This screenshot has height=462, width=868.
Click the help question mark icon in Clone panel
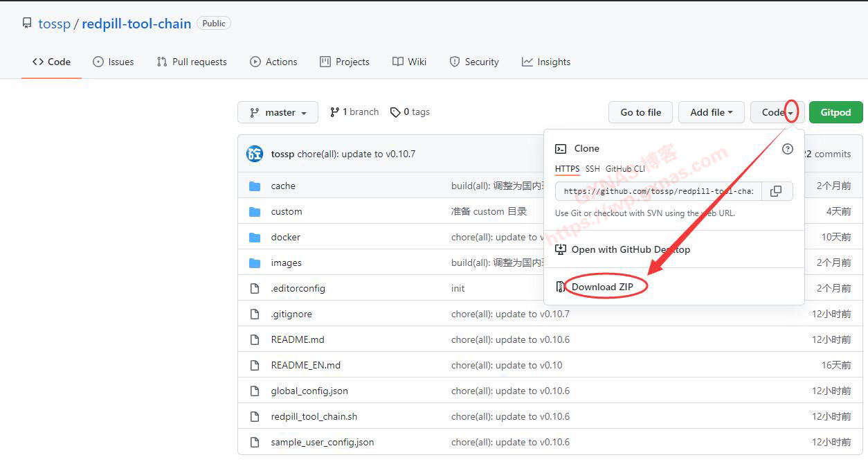click(x=787, y=149)
